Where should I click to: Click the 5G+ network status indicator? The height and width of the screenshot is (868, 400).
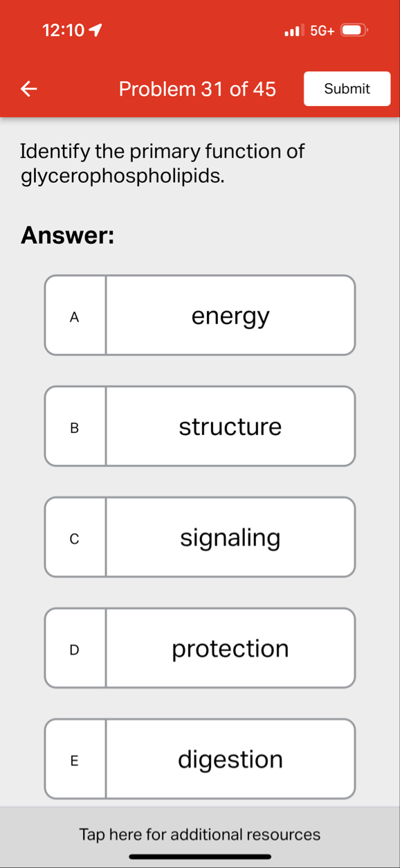[x=321, y=30]
